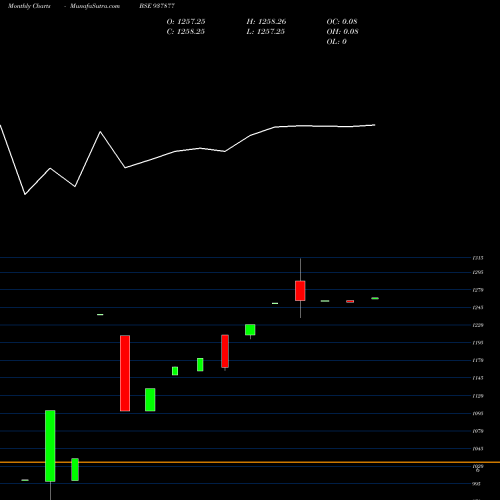Click the 'Monthly Charts' title text
The image size is (500, 500).
coord(29,6)
